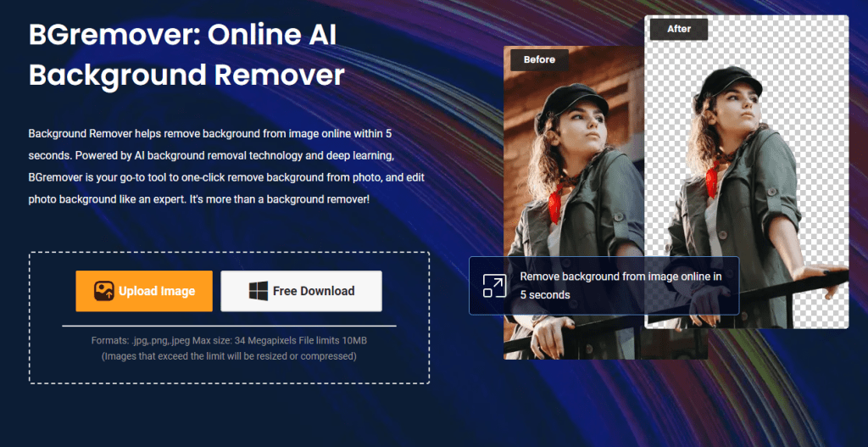This screenshot has height=447, width=868.
Task: Click the 'Images that exceed the limit' note
Action: point(229,356)
